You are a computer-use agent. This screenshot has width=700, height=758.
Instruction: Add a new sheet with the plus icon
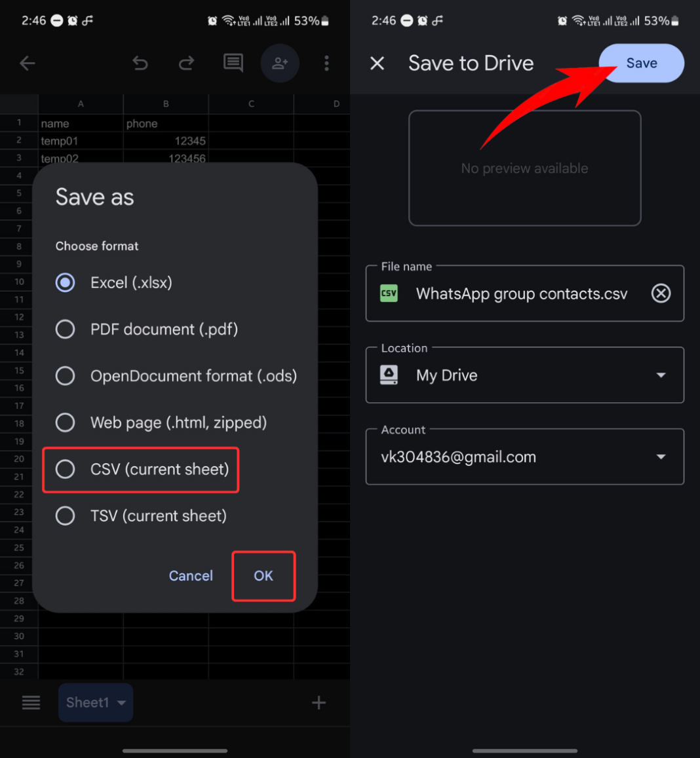click(x=319, y=702)
